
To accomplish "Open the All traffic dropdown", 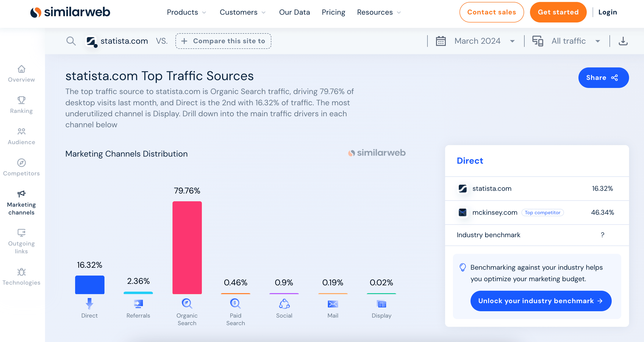I will (576, 41).
